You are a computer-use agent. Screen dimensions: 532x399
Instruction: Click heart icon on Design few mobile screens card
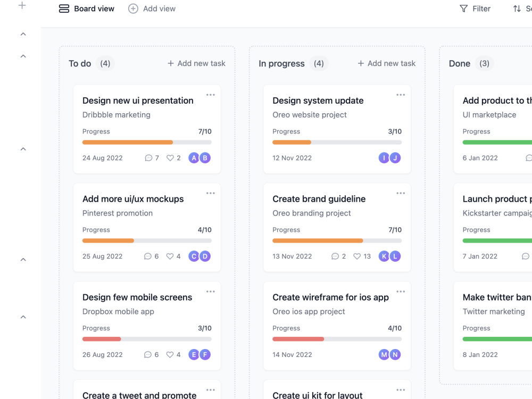(x=170, y=354)
